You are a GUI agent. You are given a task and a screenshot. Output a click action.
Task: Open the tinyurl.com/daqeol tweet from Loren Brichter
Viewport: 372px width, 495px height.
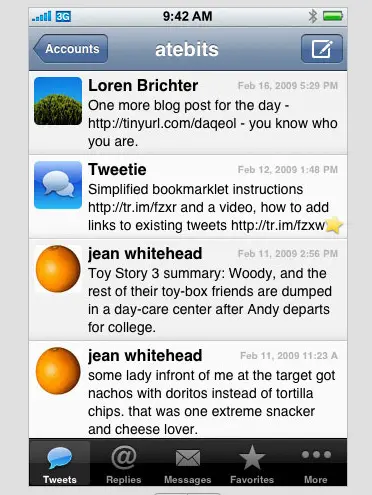[188, 113]
